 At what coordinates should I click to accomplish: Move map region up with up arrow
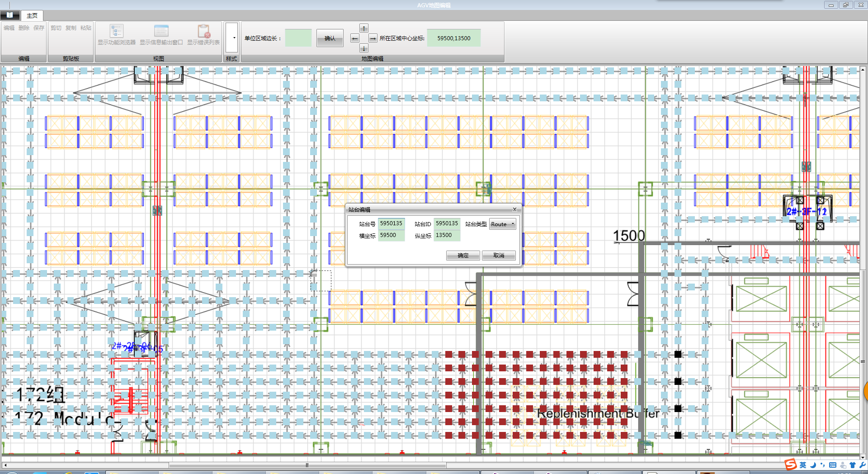click(x=364, y=28)
